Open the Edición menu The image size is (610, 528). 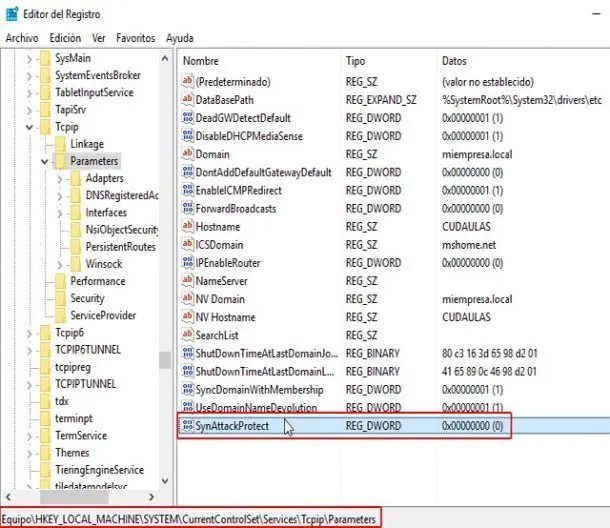point(65,37)
